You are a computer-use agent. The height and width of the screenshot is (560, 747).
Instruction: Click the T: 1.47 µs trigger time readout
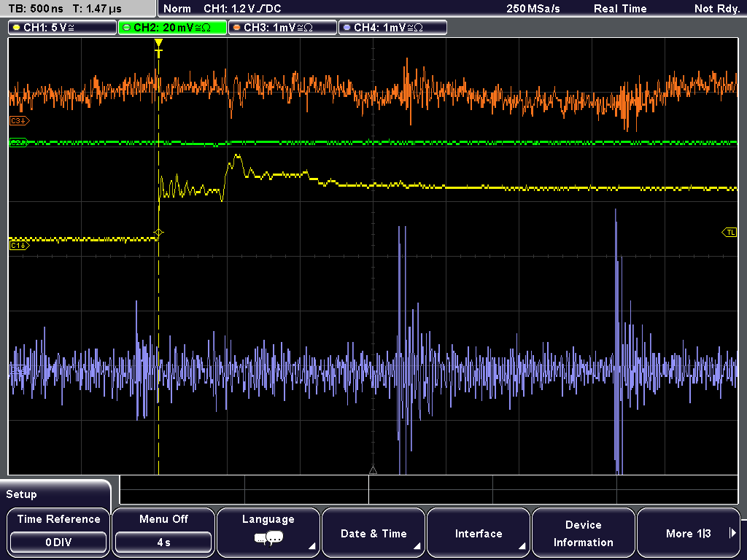point(97,9)
